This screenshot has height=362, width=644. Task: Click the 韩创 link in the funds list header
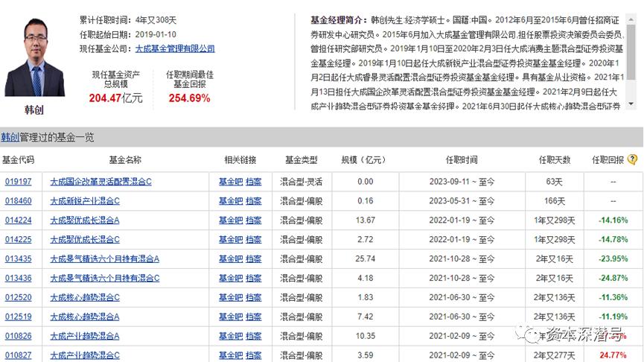(10, 137)
